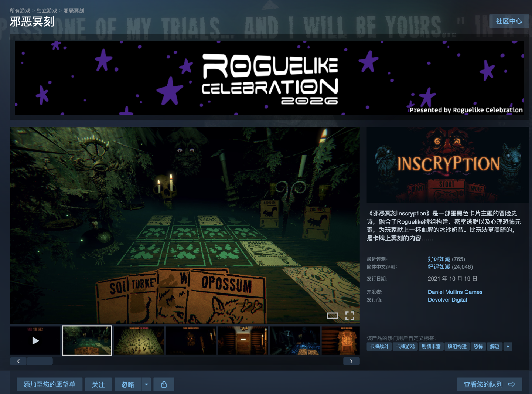
Task: Click the share icon button
Action: pyautogui.click(x=164, y=384)
